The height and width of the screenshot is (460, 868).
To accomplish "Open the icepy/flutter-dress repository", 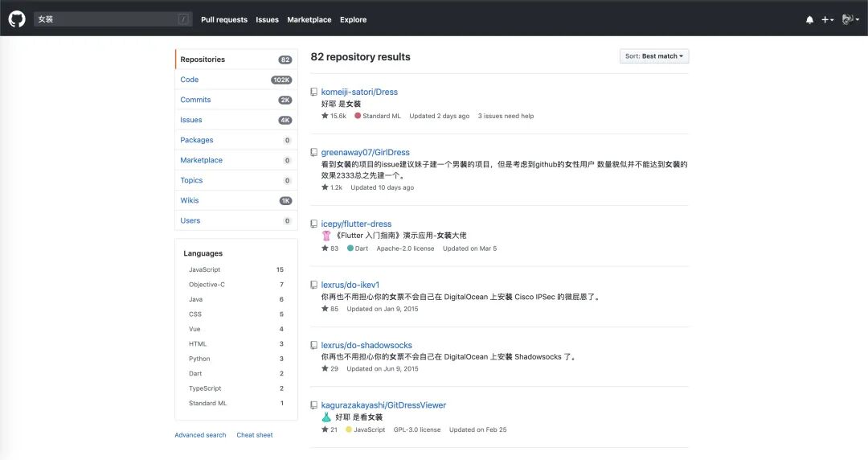I will coord(356,224).
